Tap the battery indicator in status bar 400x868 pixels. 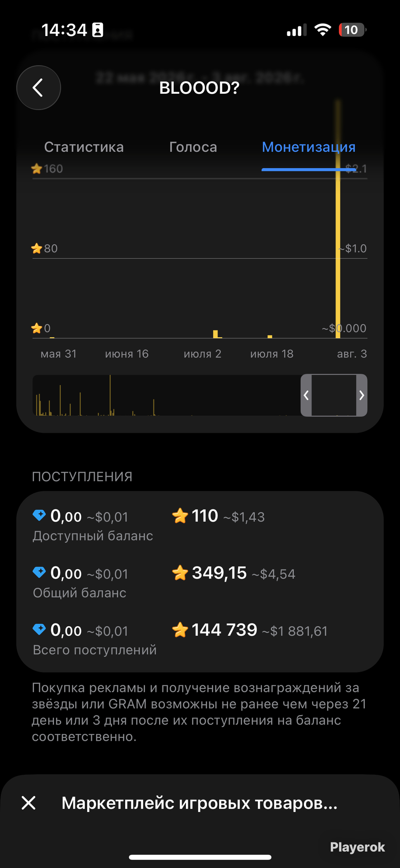[352, 30]
